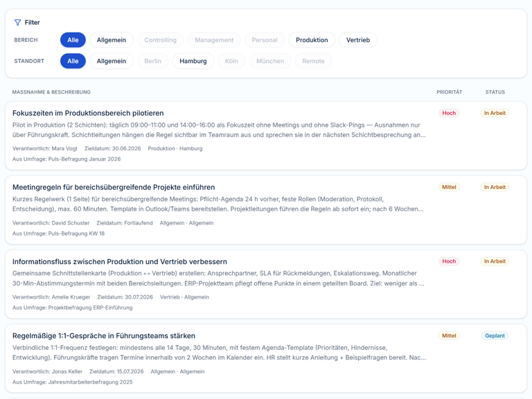Click 'In Arbeit' status of Meetingregeln measure
This screenshot has height=399, width=532.
[495, 187]
